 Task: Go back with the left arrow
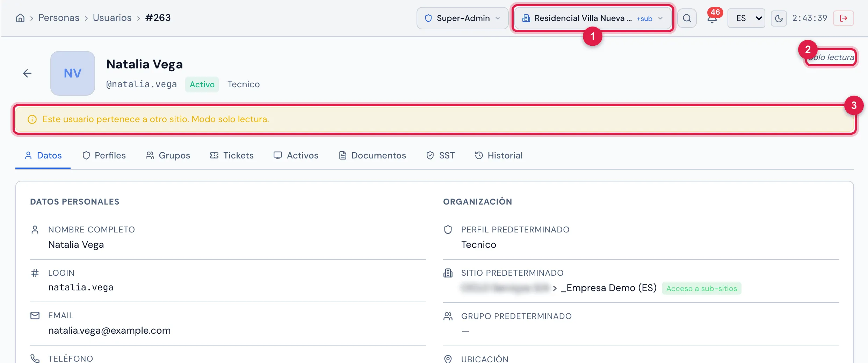[x=27, y=73]
